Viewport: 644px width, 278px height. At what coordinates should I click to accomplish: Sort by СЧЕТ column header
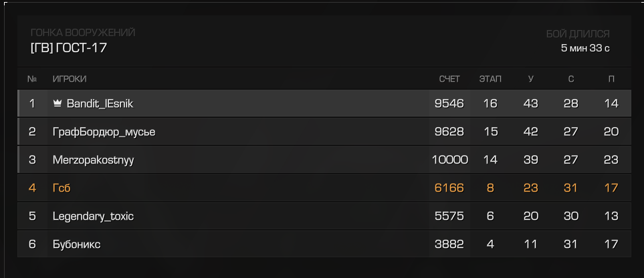449,79
